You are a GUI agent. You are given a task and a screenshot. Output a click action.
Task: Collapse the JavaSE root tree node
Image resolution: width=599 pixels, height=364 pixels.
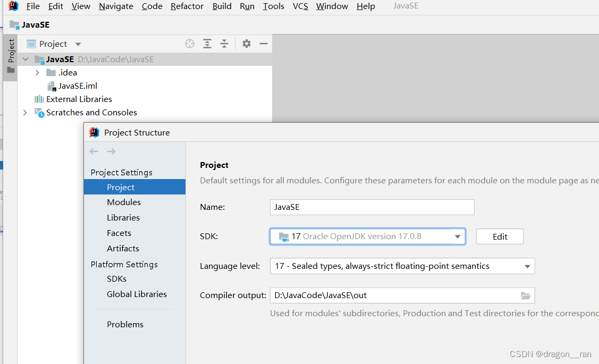[x=26, y=59]
